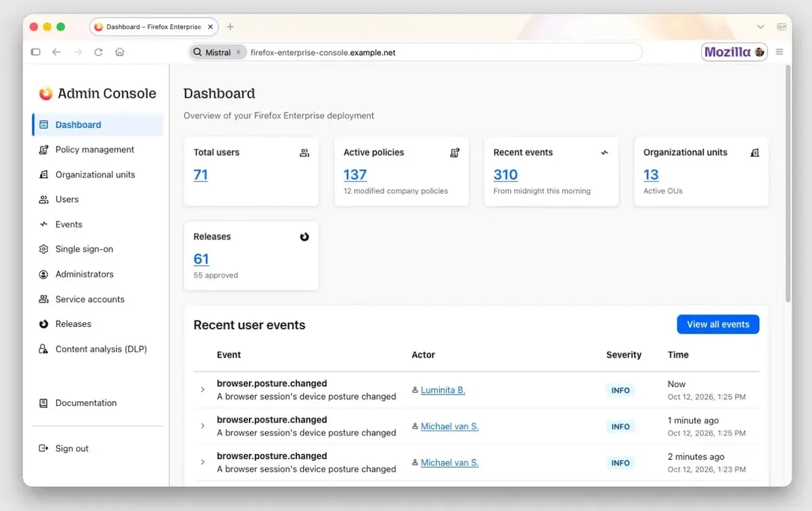812x511 pixels.
Task: Open the small window icon at top right
Action: [x=782, y=27]
